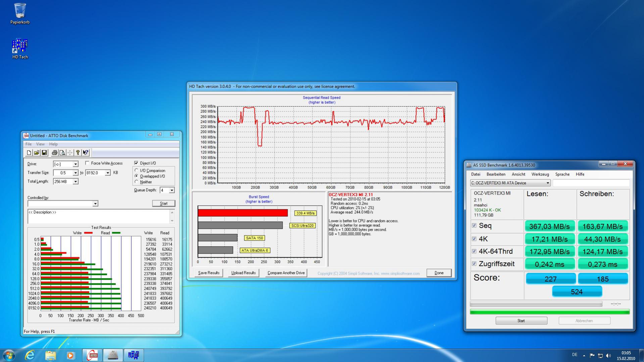This screenshot has height=362, width=644.
Task: Open the Action Center flag tray icon
Action: [592, 355]
